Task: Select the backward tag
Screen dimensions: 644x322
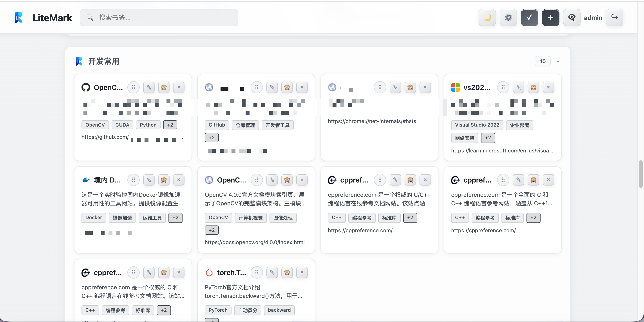Action: tap(279, 310)
